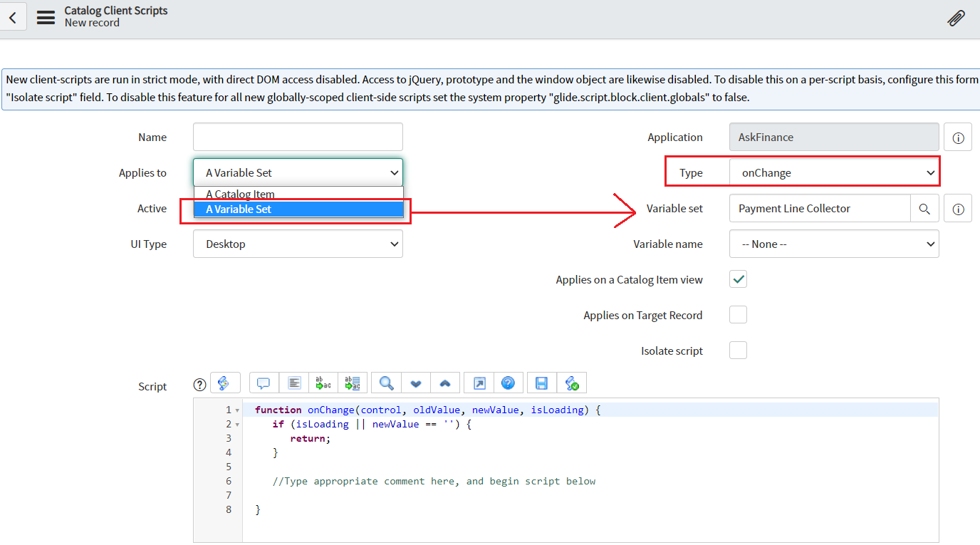Open the script editor help icon

click(508, 383)
